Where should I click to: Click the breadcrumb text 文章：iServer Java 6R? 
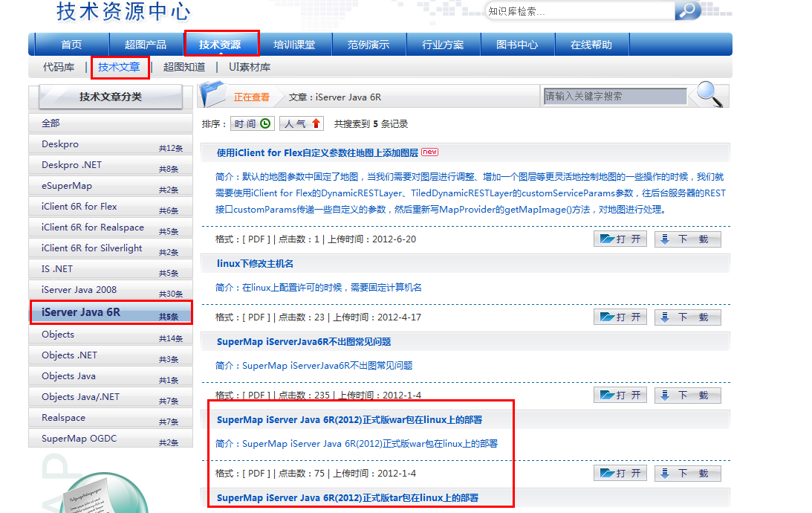click(x=335, y=97)
